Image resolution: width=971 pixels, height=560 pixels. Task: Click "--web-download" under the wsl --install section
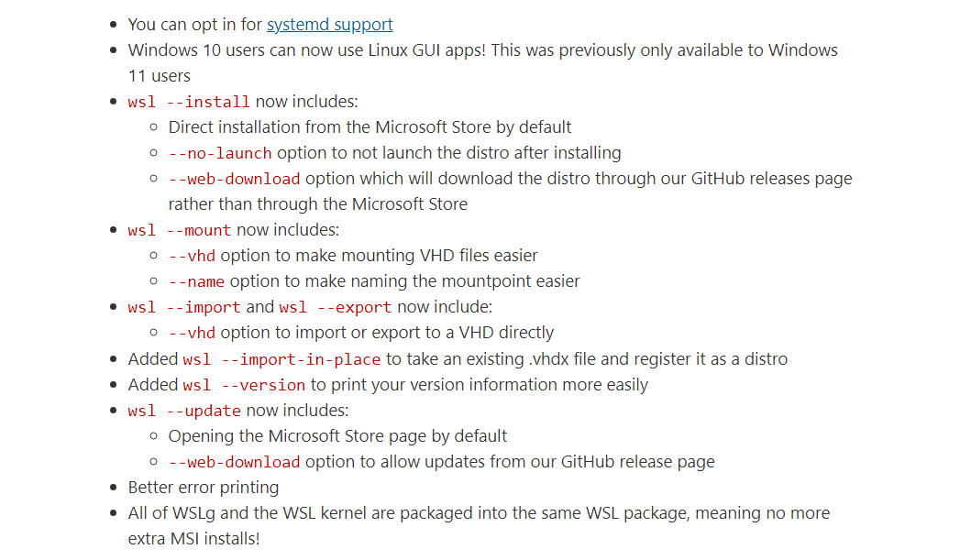[234, 179]
